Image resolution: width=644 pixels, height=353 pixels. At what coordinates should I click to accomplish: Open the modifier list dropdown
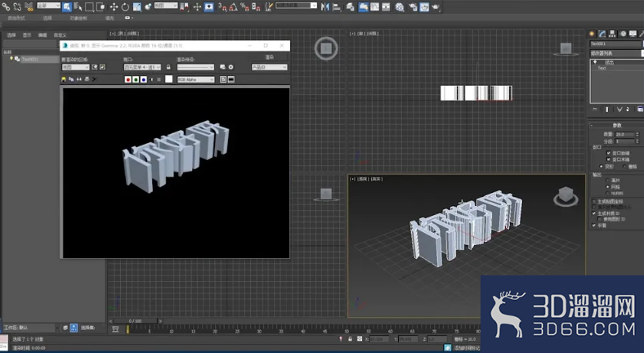(616, 53)
